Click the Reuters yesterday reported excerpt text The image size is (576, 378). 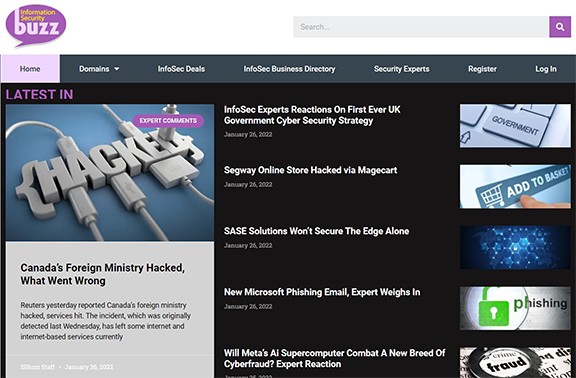[x=106, y=321]
